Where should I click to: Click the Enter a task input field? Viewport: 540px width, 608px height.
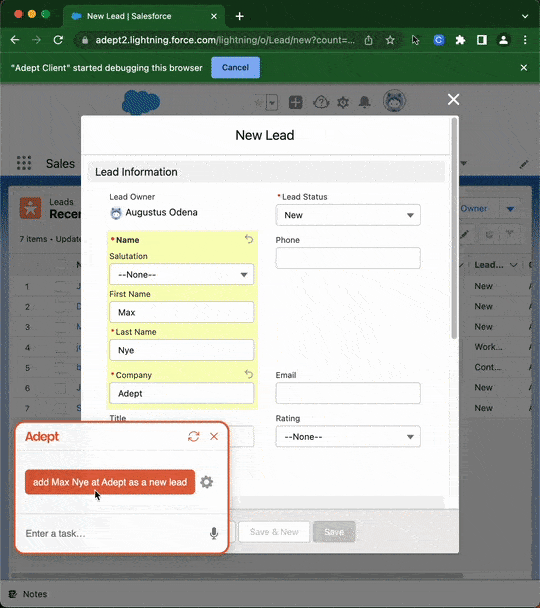(112, 534)
